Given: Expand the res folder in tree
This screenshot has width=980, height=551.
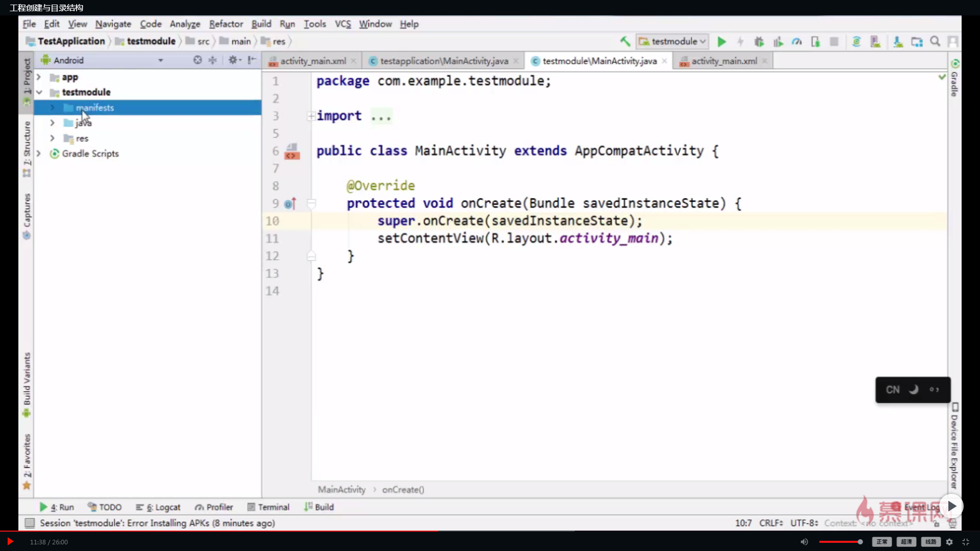Looking at the screenshot, I should click(x=52, y=138).
